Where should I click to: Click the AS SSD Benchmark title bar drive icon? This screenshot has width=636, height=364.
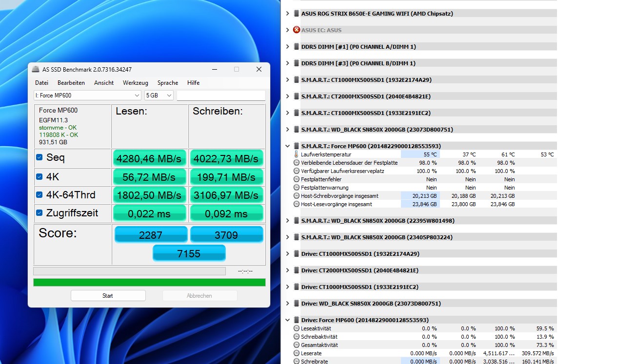pos(36,69)
